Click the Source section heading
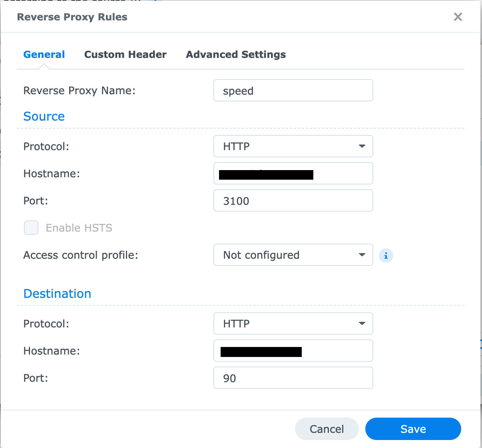This screenshot has height=448, width=482. pos(44,116)
